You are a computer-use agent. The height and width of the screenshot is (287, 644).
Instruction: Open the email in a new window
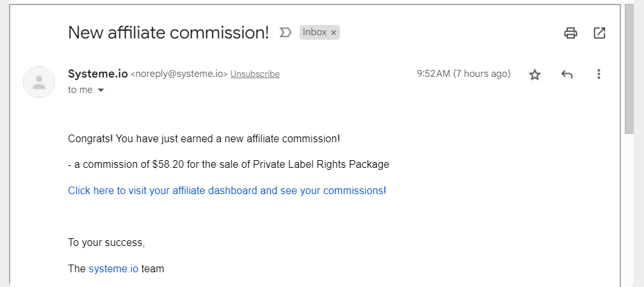pyautogui.click(x=599, y=33)
